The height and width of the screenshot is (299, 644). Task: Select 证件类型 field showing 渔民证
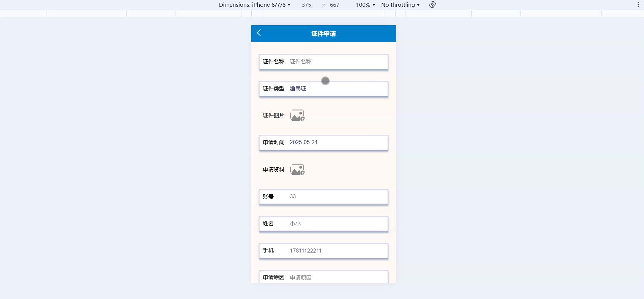(324, 89)
